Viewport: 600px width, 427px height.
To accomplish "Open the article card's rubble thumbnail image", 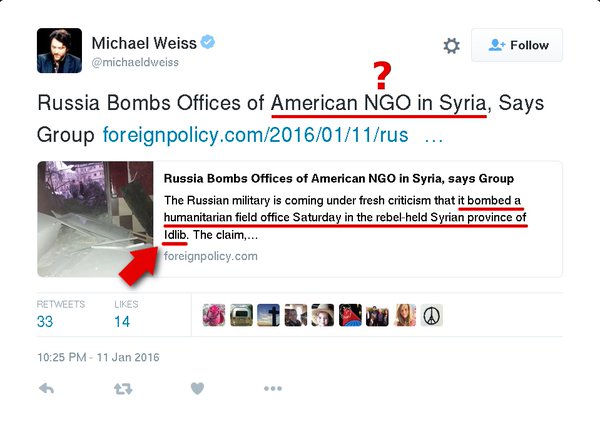I will [95, 219].
